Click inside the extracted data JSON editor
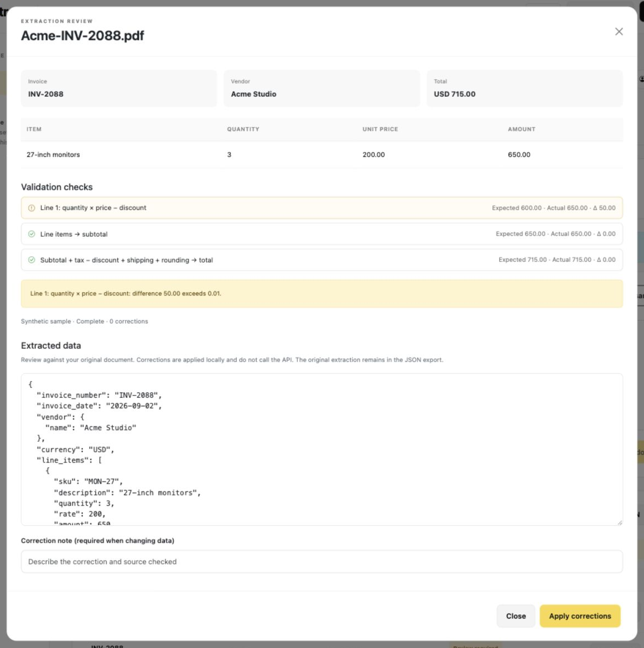This screenshot has width=644, height=648. (322, 449)
